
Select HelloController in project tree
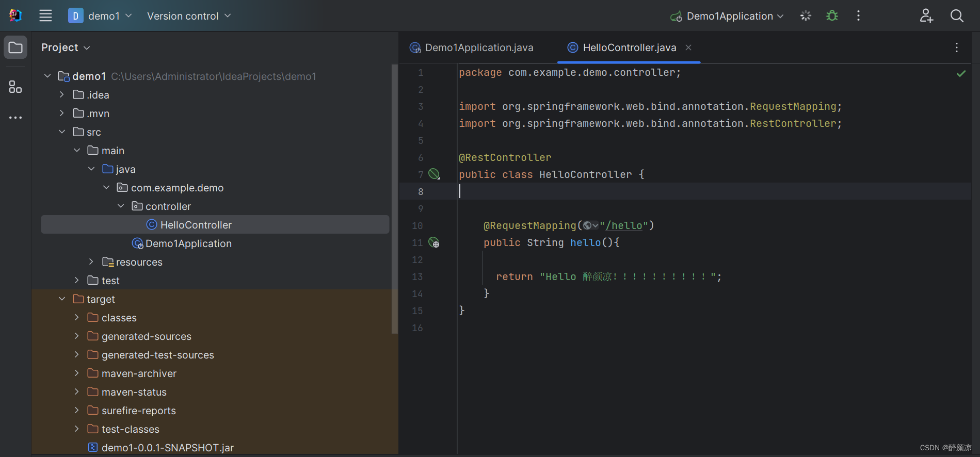[x=215, y=225]
